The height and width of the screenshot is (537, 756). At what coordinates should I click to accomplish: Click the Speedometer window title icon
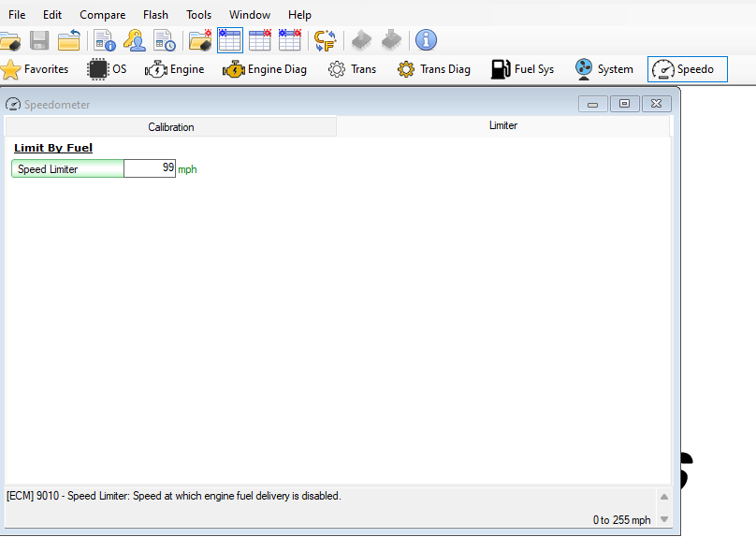point(13,104)
